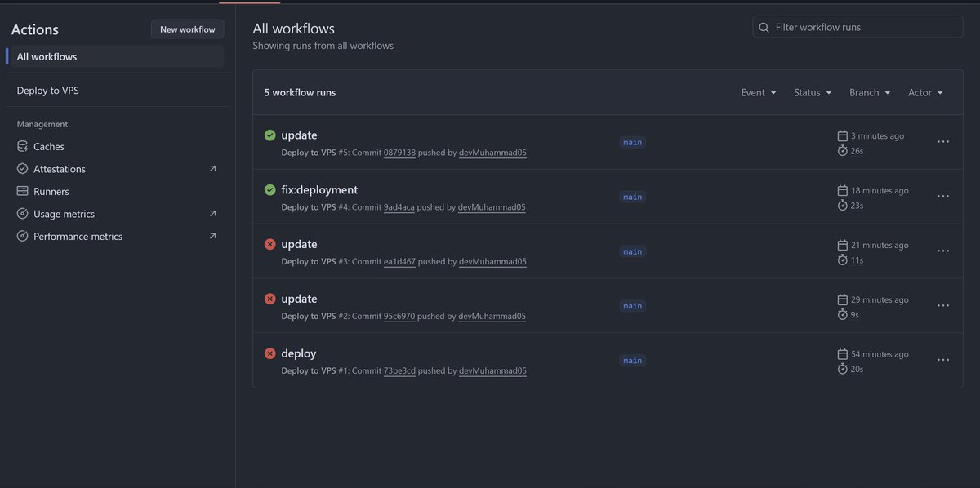Open the Actor filter dropdown

[925, 93]
